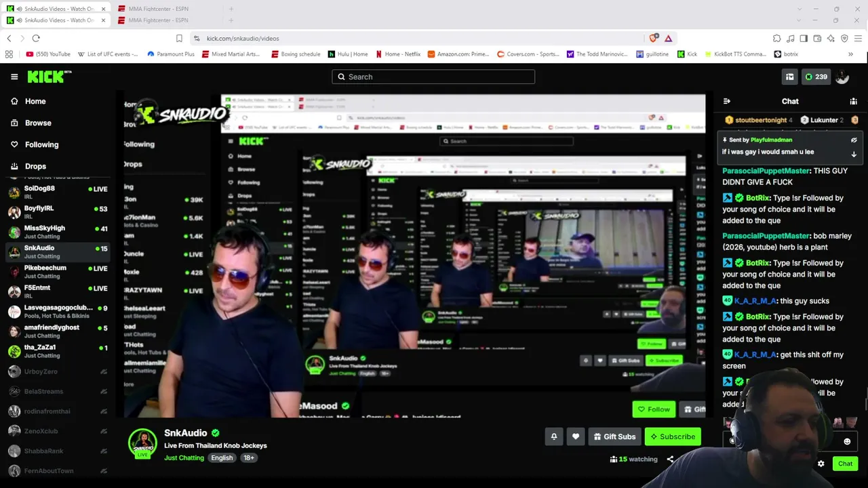Open offline UrboyZero channel in the sidebar
The image size is (868, 488).
click(58, 371)
